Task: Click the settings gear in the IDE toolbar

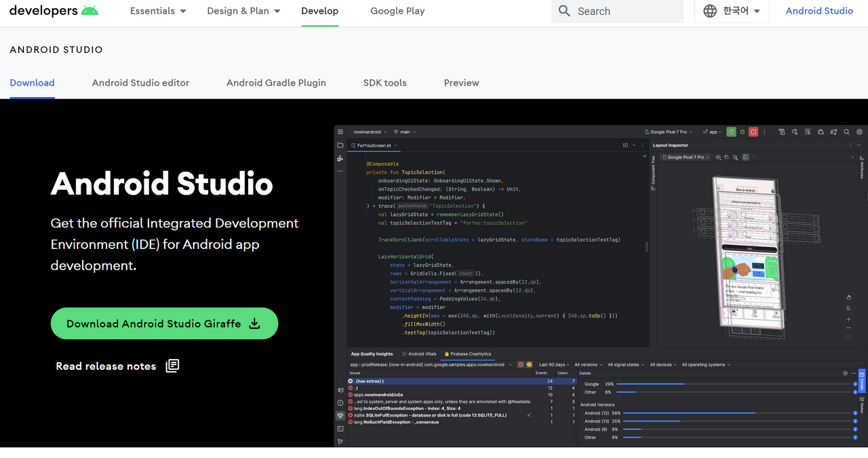Action: 860,132
